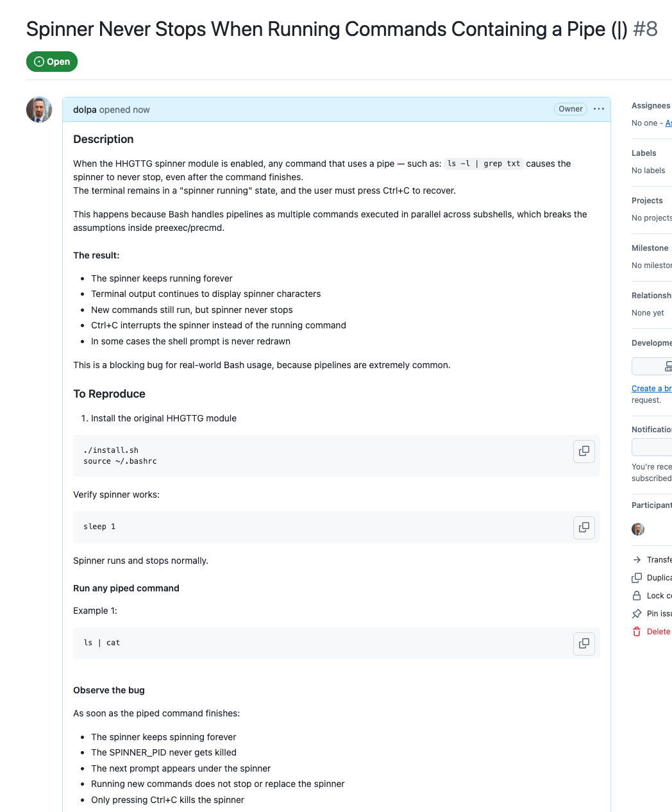The height and width of the screenshot is (812, 672).
Task: Copy the 'ls | cat' code snippet
Action: point(584,643)
